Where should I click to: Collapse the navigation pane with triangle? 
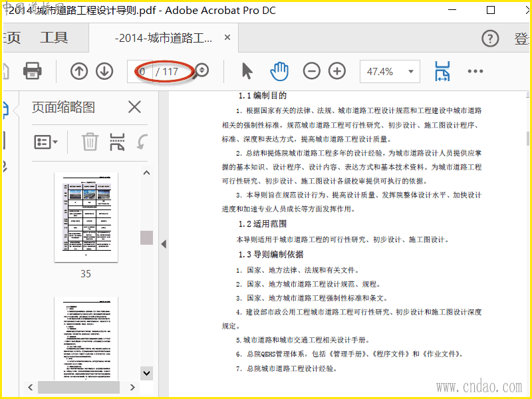pyautogui.click(x=164, y=244)
